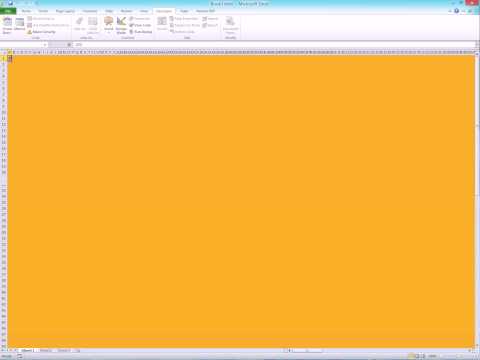Viewport: 480px width, 360px height.
Task: Switch to the Page Layout tab
Action: click(65, 11)
